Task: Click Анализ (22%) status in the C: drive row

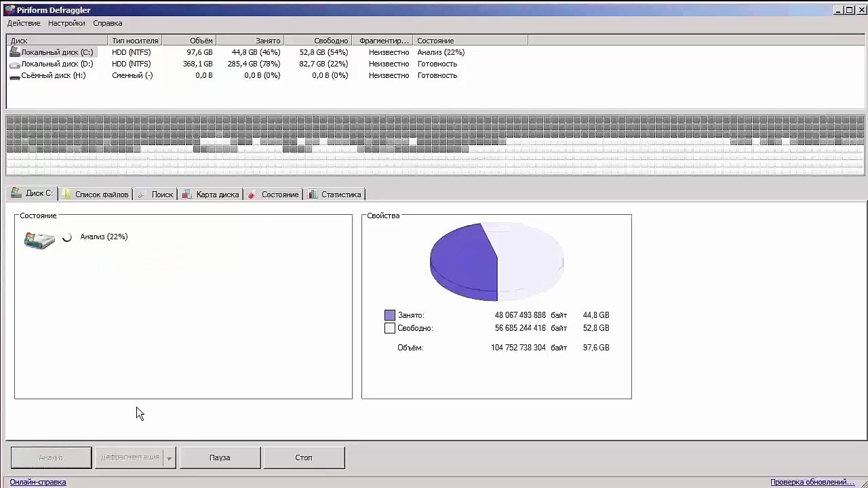Action: [x=441, y=52]
